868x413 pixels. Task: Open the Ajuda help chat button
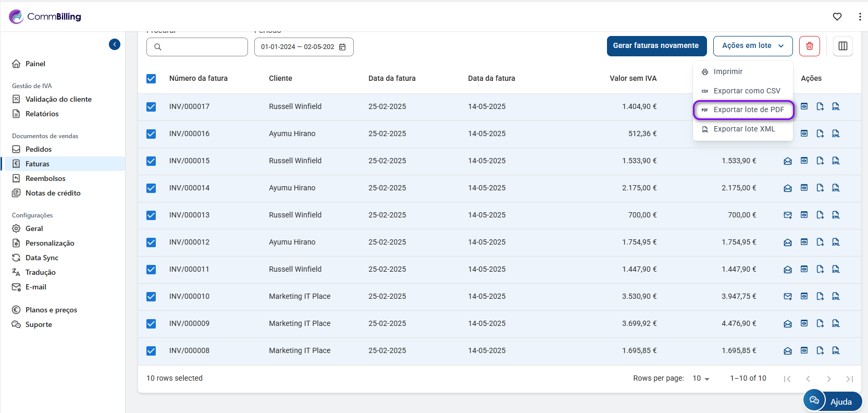[x=833, y=401]
